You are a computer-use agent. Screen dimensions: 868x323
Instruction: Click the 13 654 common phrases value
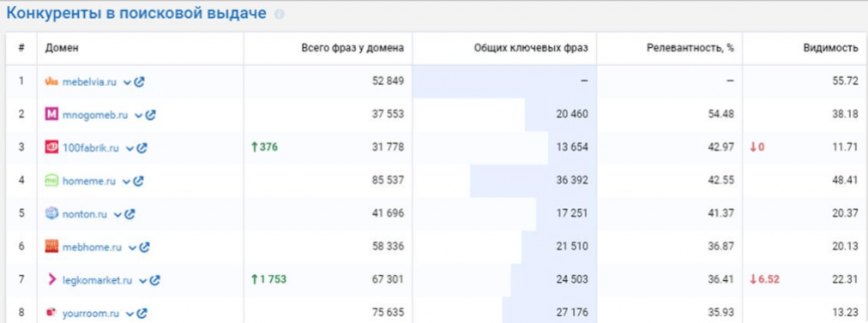coord(572,147)
